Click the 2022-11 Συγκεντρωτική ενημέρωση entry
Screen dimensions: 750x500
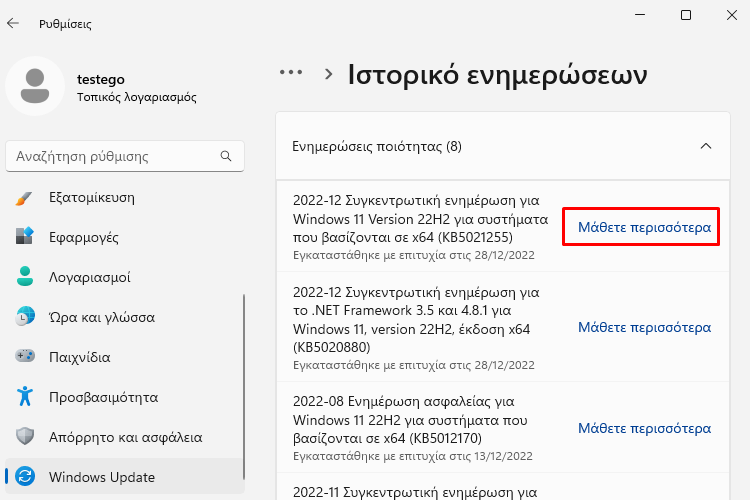point(415,492)
